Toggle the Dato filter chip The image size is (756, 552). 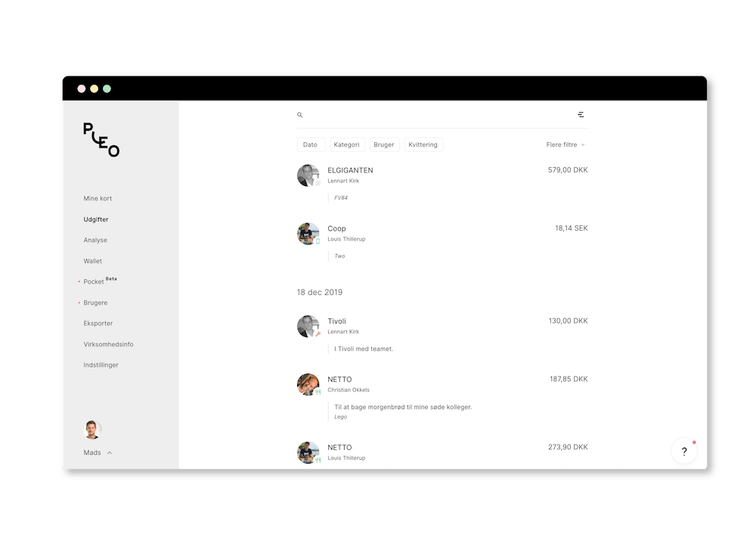310,144
